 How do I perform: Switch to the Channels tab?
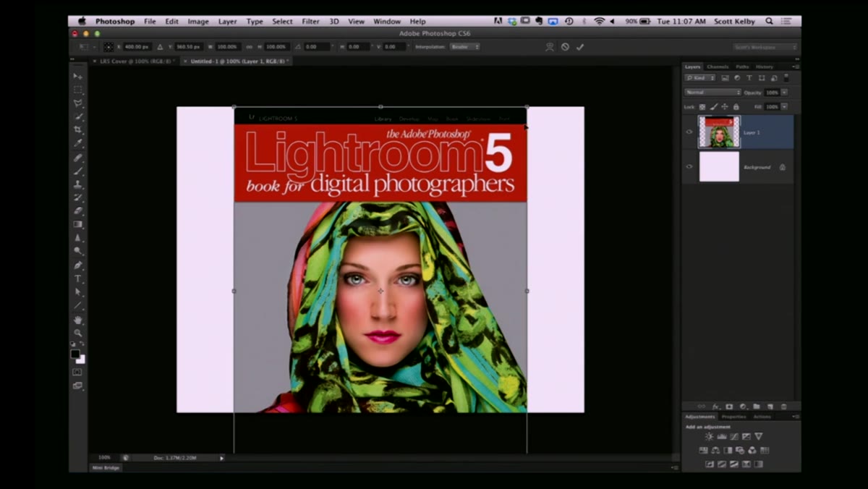(718, 67)
